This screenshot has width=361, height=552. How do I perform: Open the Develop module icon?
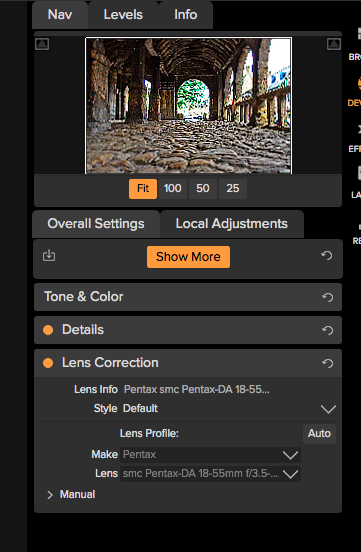coord(356,92)
